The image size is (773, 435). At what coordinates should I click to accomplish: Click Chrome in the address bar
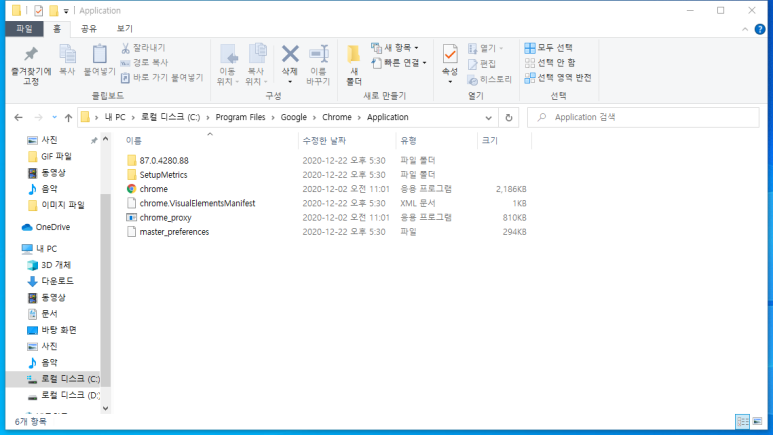(337, 117)
